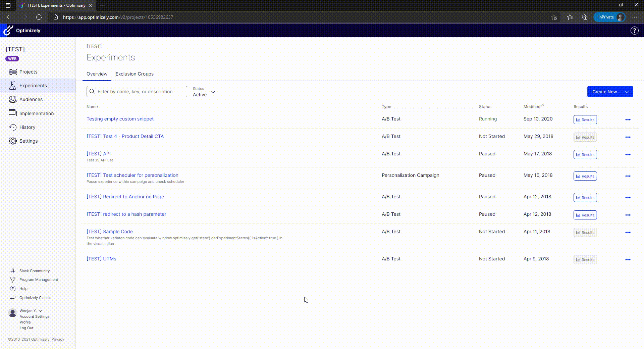This screenshot has width=644, height=349.
Task: Open more actions for [TEST] API
Action: click(628, 155)
